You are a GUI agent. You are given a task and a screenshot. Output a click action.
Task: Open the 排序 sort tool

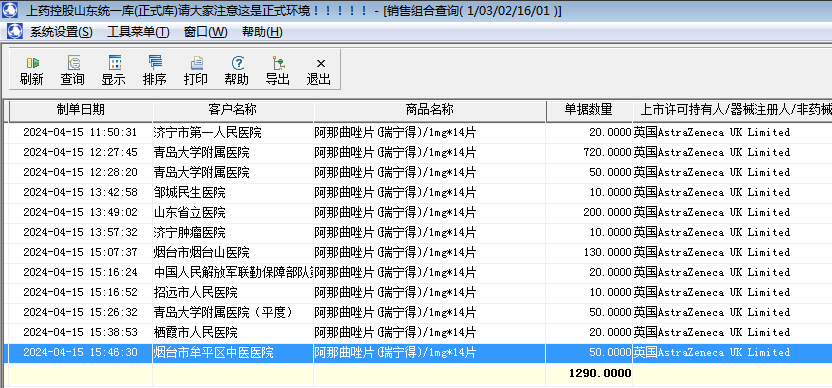tap(154, 71)
